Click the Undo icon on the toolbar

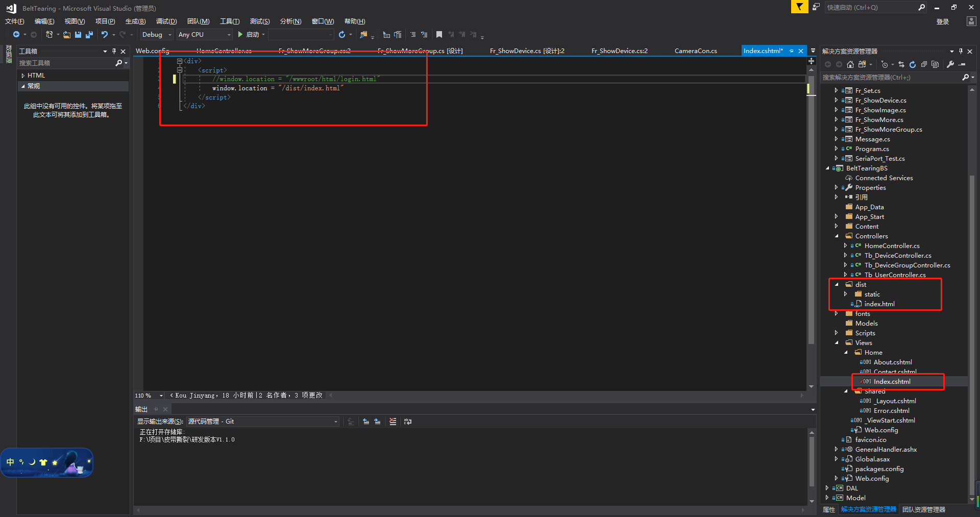point(104,34)
